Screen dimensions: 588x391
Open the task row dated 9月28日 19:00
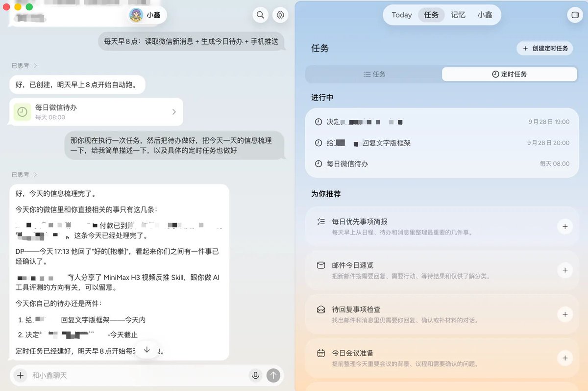click(x=442, y=122)
